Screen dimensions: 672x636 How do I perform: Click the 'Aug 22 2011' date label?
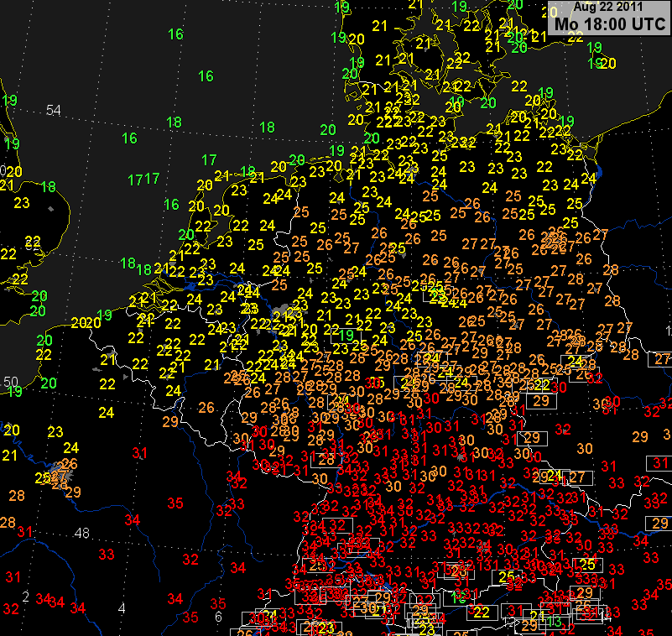(x=607, y=7)
